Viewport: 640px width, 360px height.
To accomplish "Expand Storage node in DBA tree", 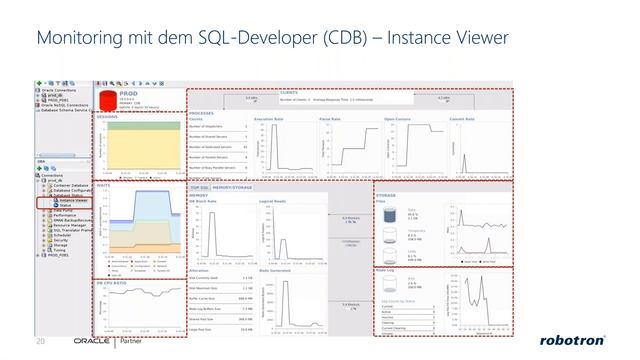I will pyautogui.click(x=44, y=245).
